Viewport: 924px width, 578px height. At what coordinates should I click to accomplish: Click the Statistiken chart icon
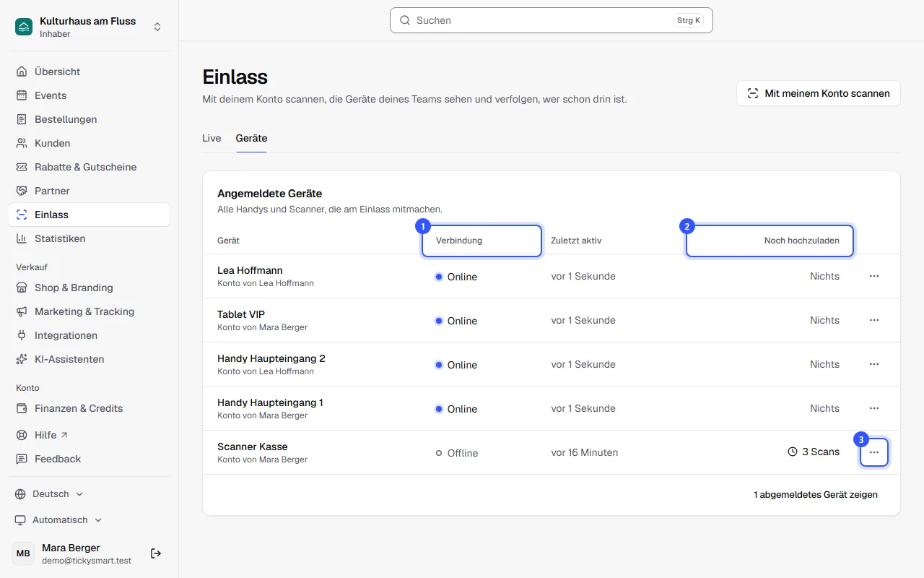22,238
